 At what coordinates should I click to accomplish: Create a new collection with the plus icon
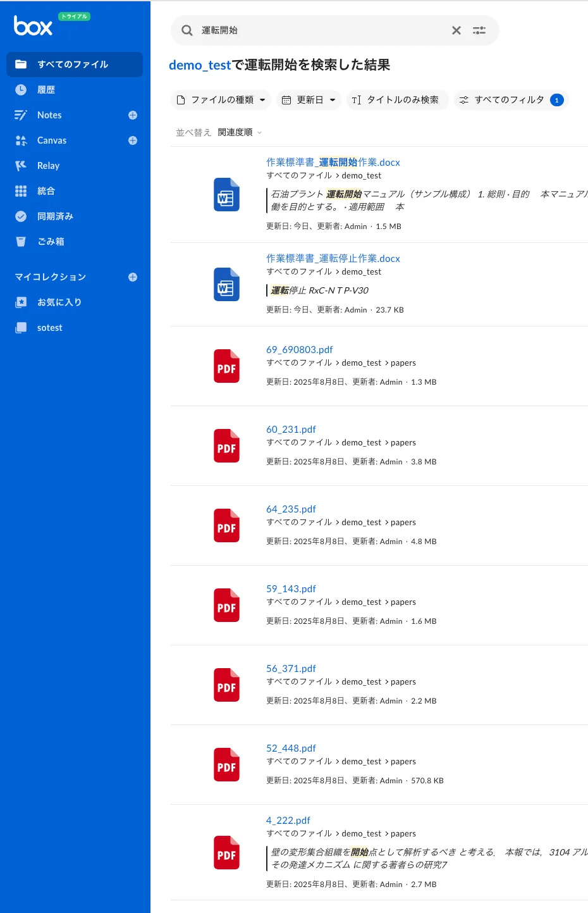(x=132, y=276)
